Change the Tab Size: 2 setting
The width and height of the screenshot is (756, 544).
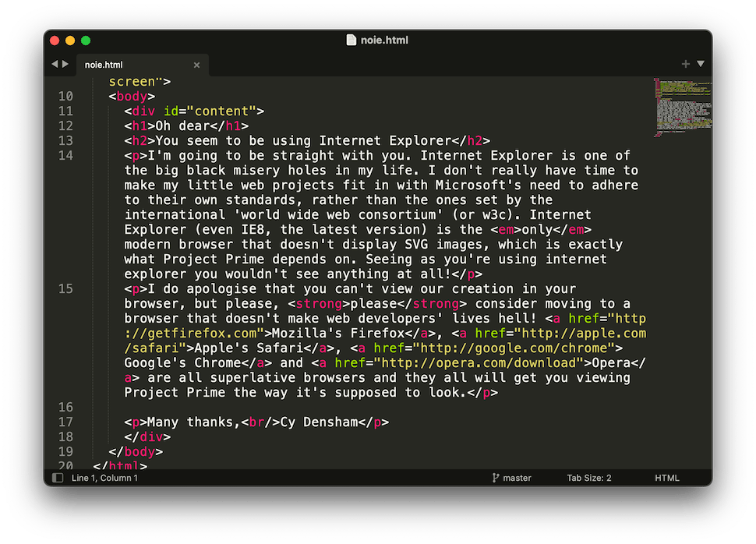(x=588, y=478)
